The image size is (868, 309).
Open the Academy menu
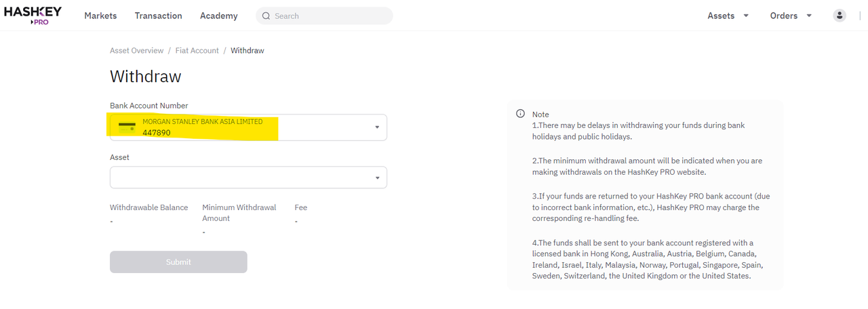pos(218,16)
